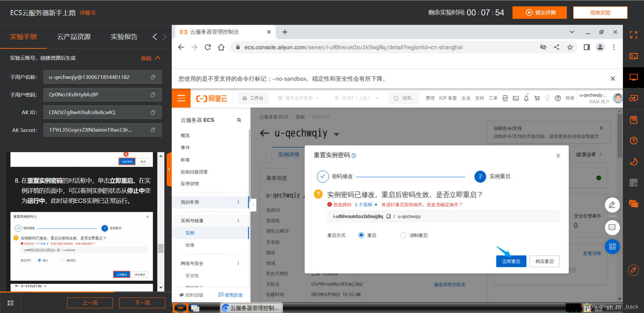Image resolution: width=644 pixels, height=313 pixels.
Task: Go to browser home page
Action: 221,47
